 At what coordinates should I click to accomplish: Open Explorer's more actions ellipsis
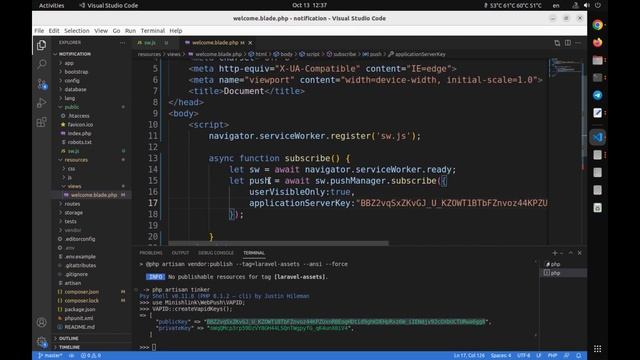pos(122,42)
